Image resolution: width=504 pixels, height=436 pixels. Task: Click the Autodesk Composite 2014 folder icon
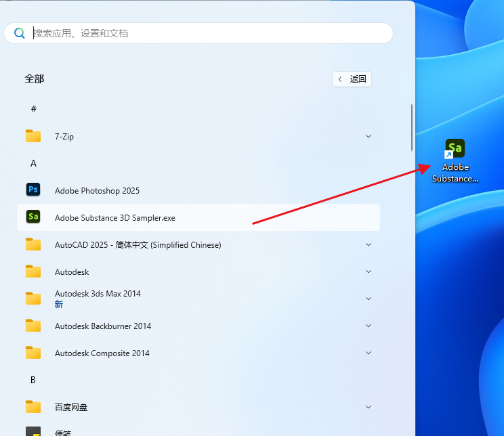point(33,353)
